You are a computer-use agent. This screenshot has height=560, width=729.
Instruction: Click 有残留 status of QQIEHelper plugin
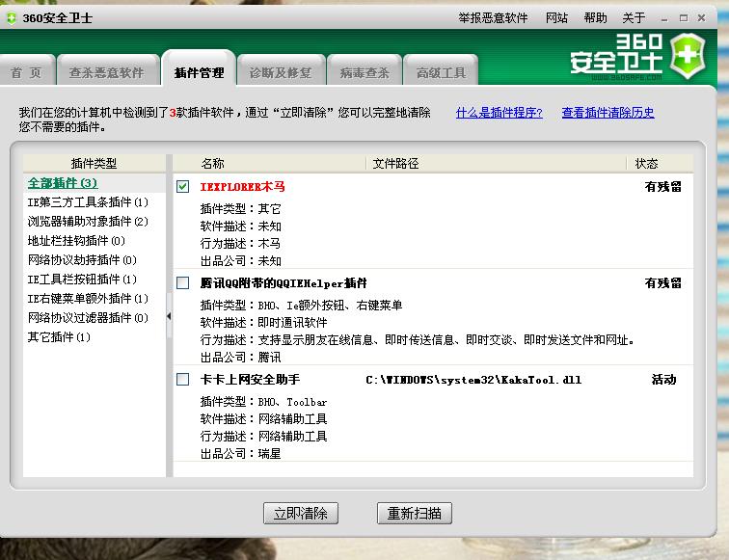663,283
